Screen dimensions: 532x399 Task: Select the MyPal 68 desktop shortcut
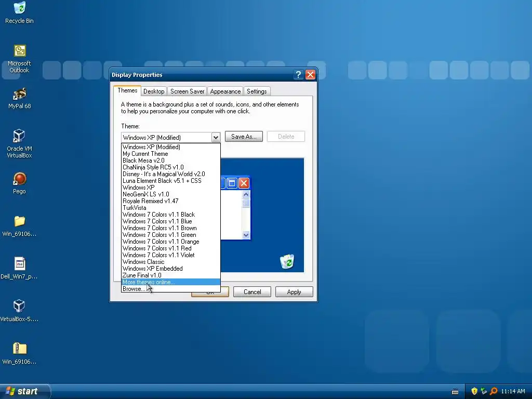pyautogui.click(x=19, y=98)
